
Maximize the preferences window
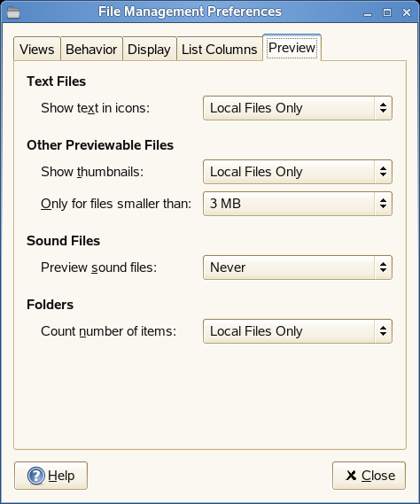[387, 12]
